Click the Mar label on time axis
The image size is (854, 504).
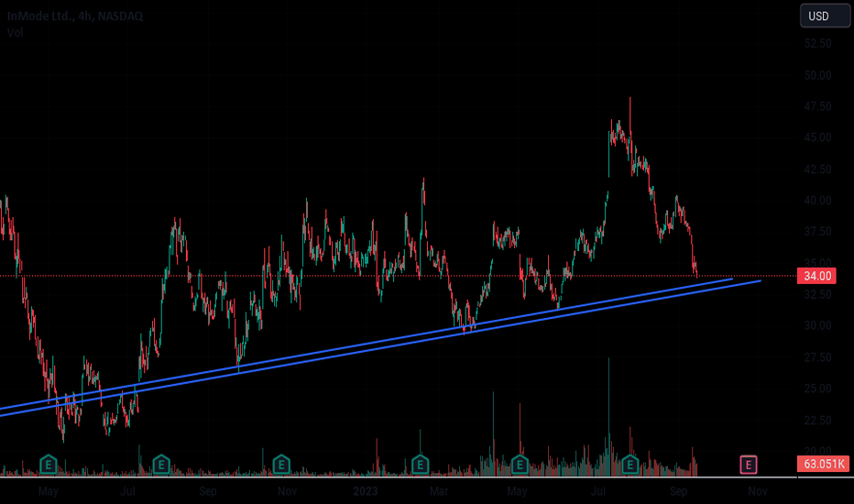click(439, 491)
